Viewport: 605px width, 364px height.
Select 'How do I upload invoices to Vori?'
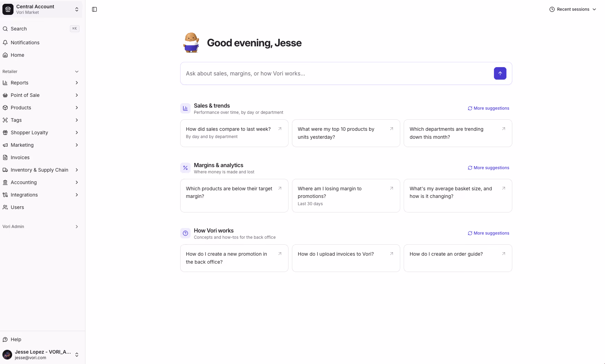(346, 258)
